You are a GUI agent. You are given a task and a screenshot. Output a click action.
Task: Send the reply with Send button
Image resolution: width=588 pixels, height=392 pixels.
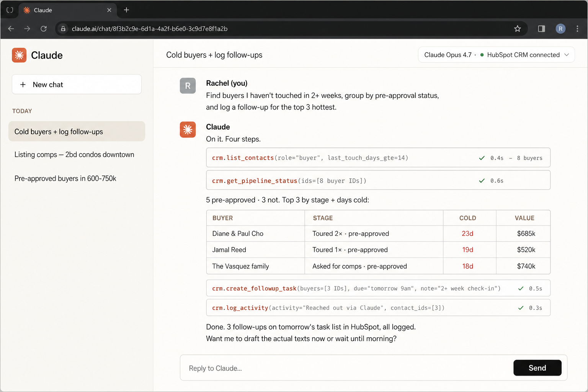[537, 368]
